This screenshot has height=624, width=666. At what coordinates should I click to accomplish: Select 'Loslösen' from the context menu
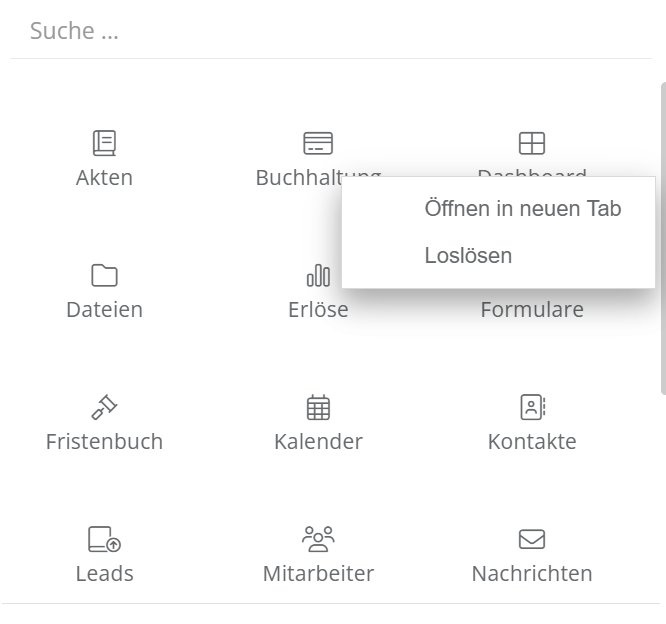point(468,256)
